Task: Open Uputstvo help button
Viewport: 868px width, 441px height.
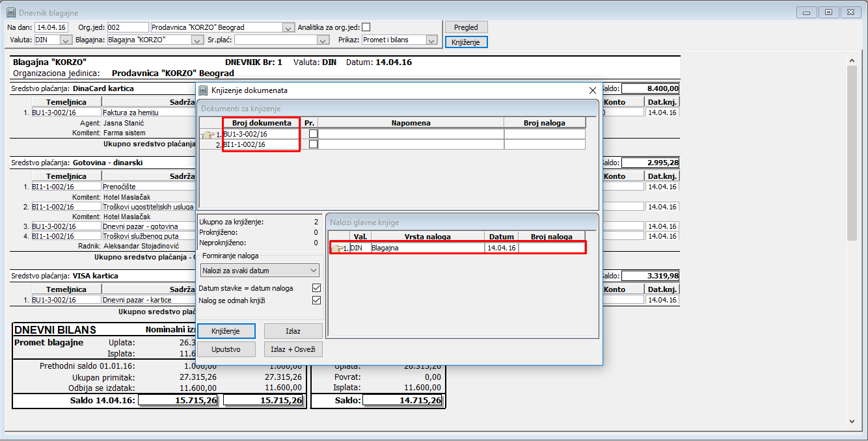Action: [x=226, y=349]
